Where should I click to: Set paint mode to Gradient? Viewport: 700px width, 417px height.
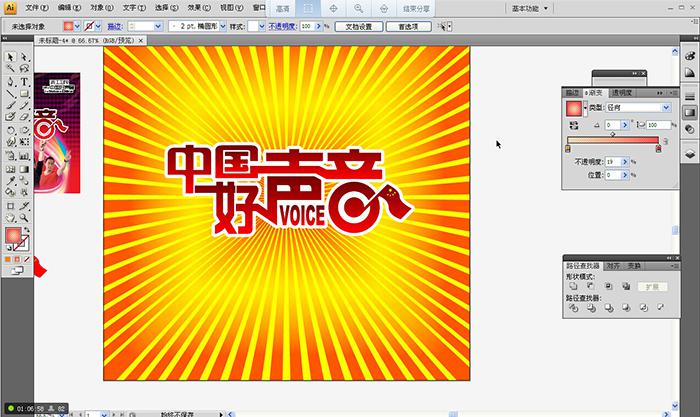tap(17, 259)
